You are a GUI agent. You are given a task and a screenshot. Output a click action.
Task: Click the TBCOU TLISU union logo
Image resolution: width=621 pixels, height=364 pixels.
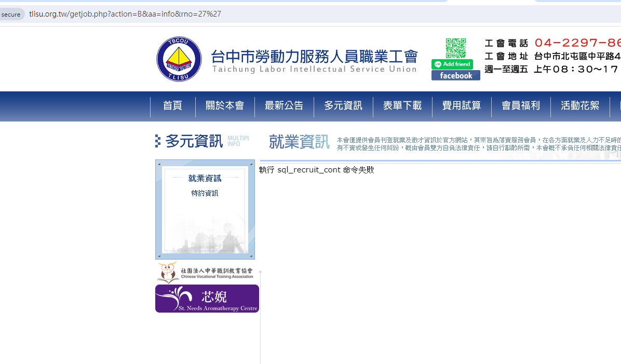(179, 59)
